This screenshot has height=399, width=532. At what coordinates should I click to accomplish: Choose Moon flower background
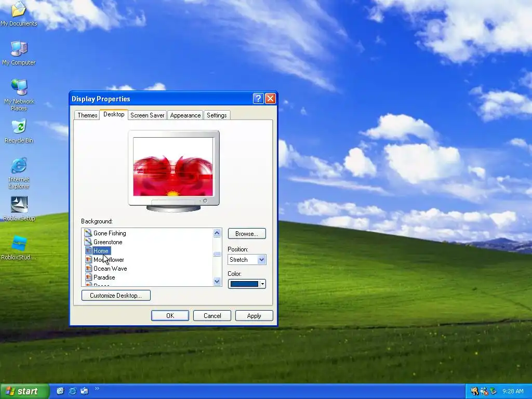coord(109,260)
